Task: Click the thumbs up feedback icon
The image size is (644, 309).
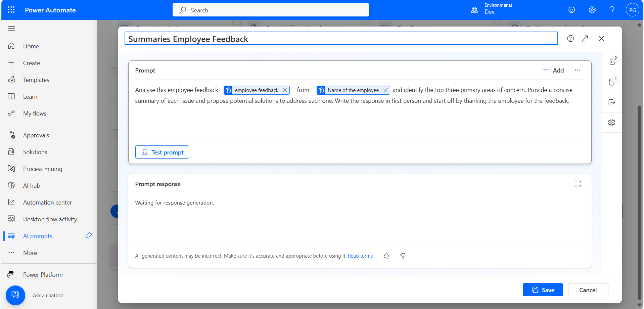Action: click(386, 256)
